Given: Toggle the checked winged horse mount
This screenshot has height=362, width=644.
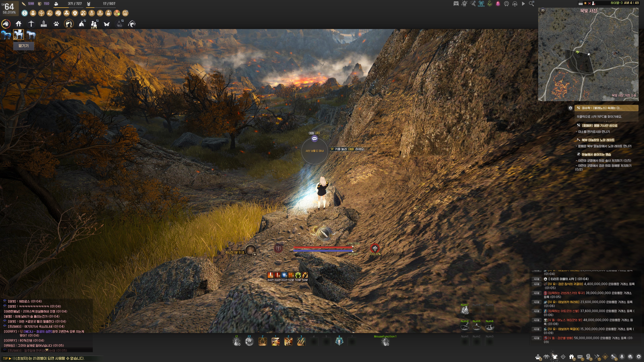Looking at the screenshot, I should coord(18,35).
